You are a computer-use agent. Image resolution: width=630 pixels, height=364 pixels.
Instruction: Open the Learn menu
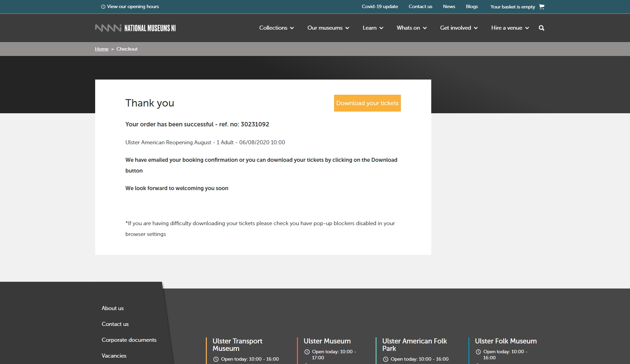pyautogui.click(x=369, y=28)
